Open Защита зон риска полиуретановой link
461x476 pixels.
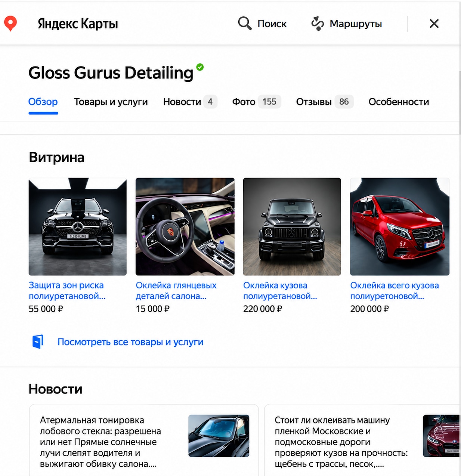[x=67, y=291]
